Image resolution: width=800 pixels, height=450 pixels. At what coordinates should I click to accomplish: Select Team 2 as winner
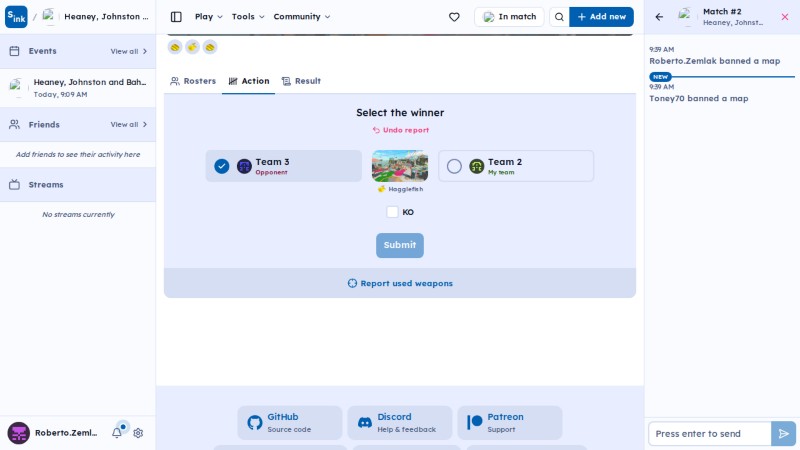(516, 166)
